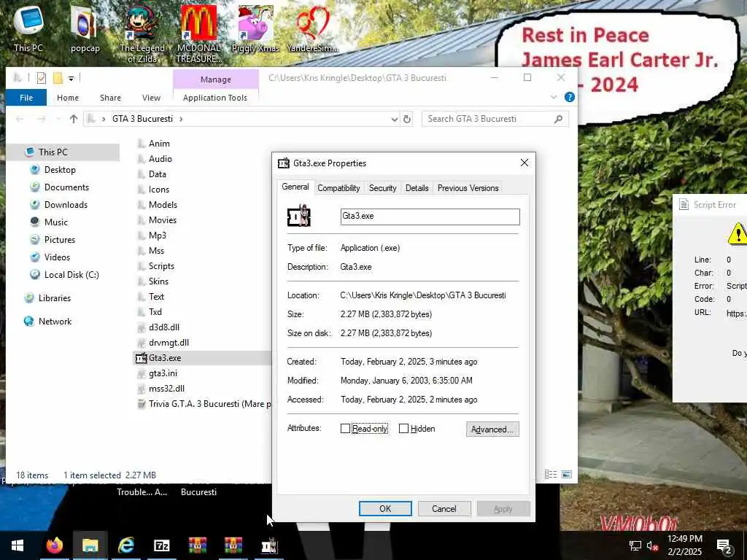Launch YandereSim desktop icon

point(312,28)
